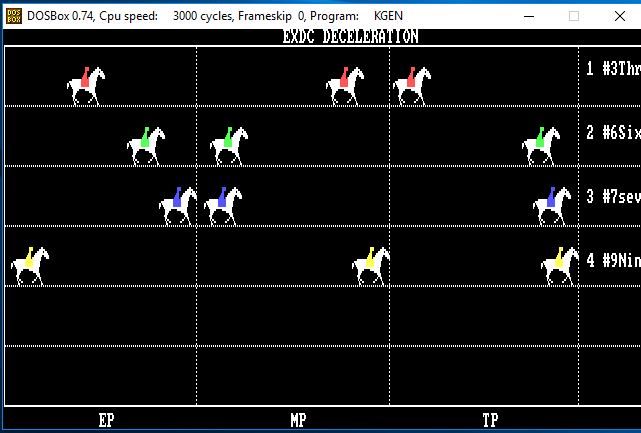Click the DOSBox window title text

215,16
